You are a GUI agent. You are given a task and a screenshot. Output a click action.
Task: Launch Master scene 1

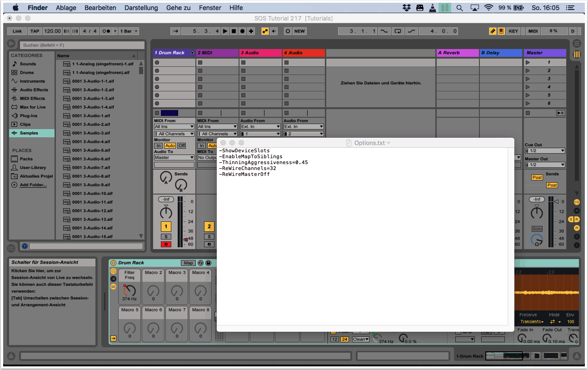pyautogui.click(x=528, y=63)
